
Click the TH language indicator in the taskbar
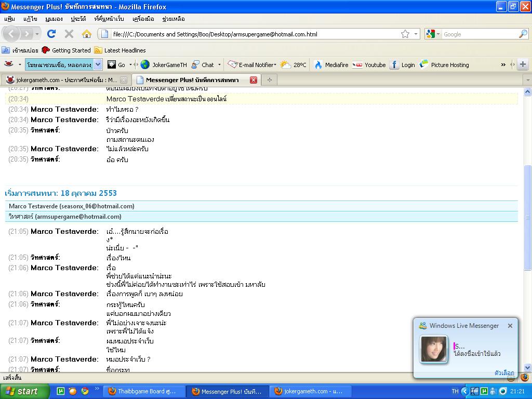point(455,391)
